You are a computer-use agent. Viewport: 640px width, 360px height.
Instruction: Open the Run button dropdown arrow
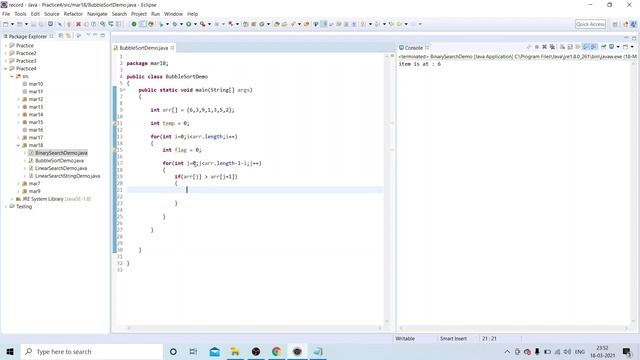point(195,24)
